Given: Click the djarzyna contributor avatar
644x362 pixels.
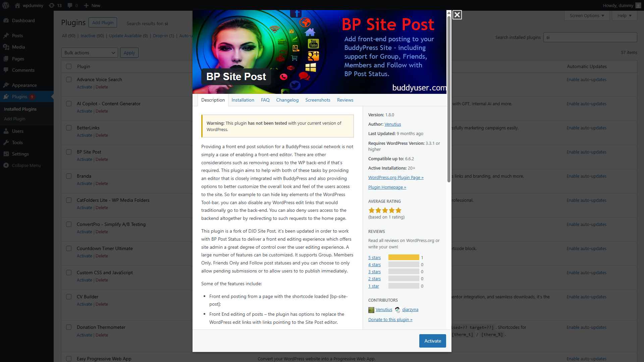Looking at the screenshot, I should click(397, 310).
